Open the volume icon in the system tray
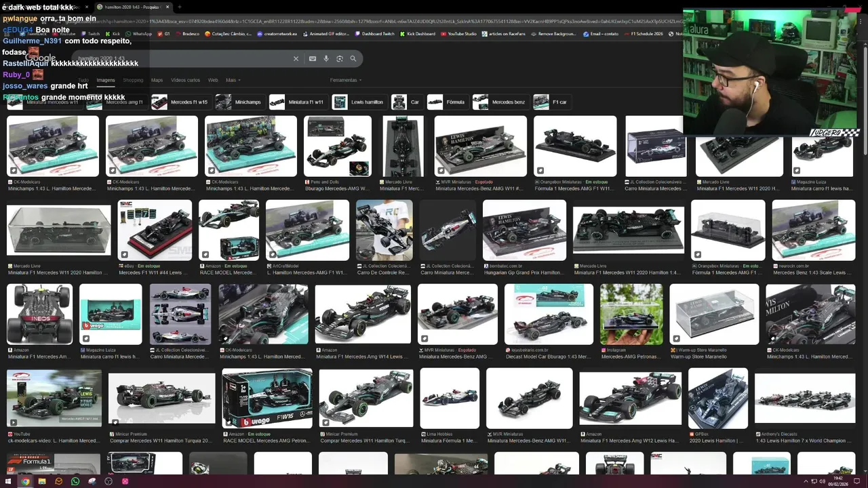 pos(823,481)
